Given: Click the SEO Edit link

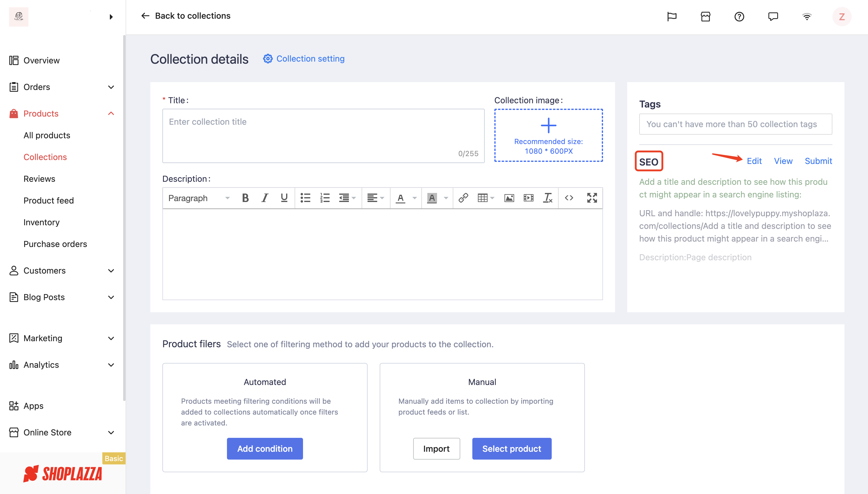Looking at the screenshot, I should pos(754,161).
